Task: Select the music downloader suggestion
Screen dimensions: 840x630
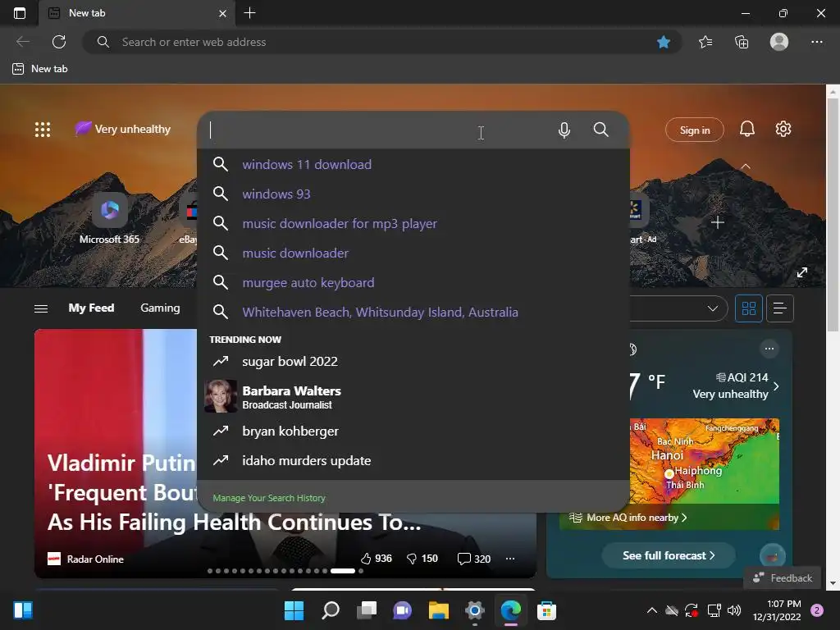Action: coord(413,253)
